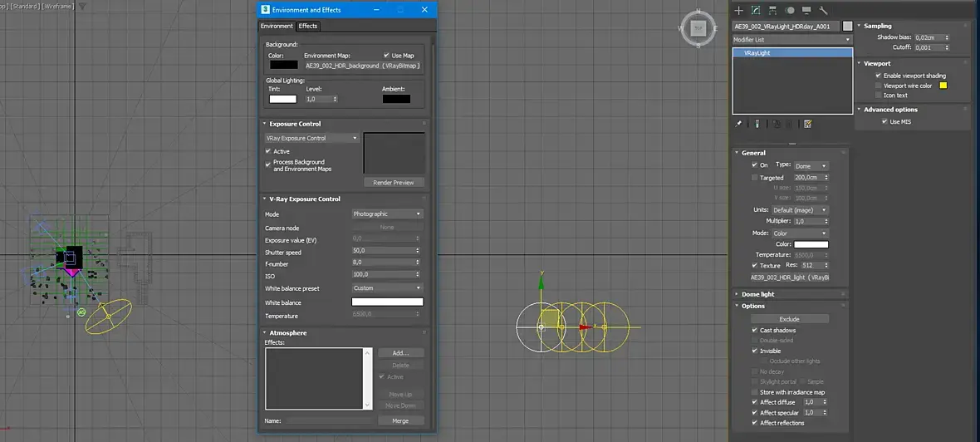Open the Utilities wrench panel tab
Screen dimensions: 980x442
point(823,11)
